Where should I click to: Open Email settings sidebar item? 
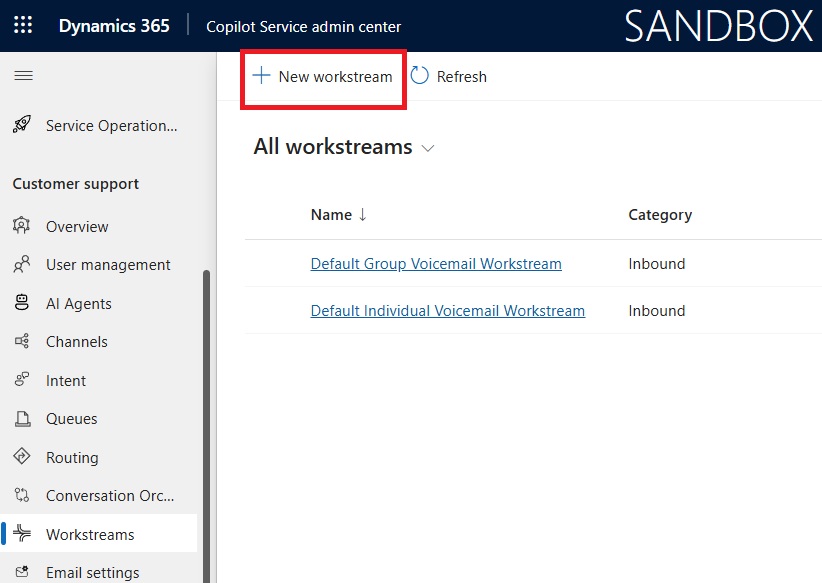(x=92, y=573)
